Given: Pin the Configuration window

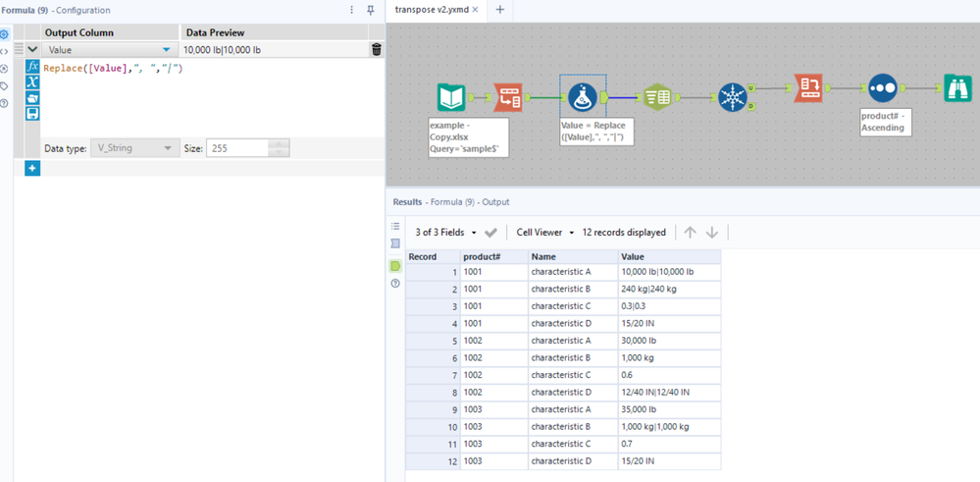Looking at the screenshot, I should pyautogui.click(x=370, y=10).
